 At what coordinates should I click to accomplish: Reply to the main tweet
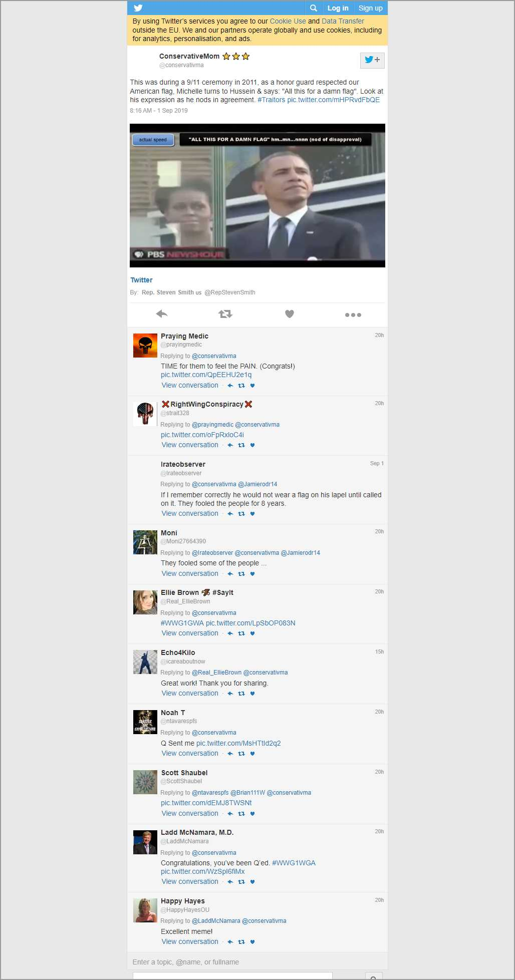click(x=161, y=314)
